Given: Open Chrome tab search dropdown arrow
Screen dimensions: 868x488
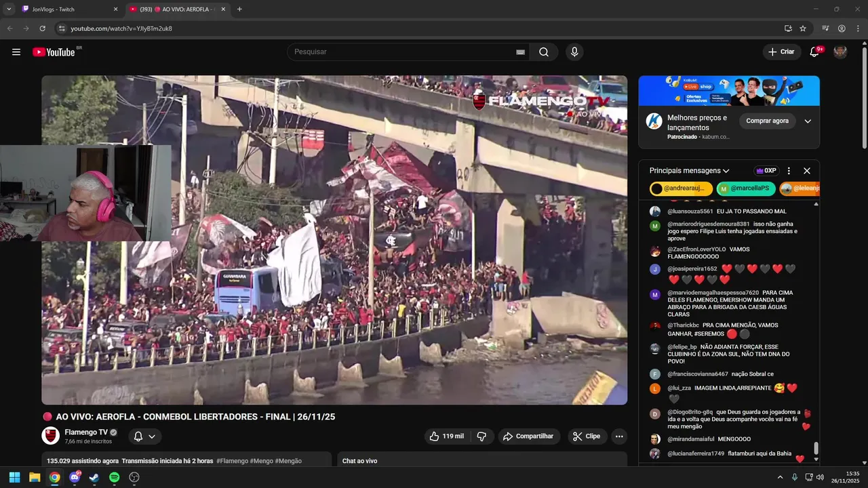Looking at the screenshot, I should tap(9, 9).
